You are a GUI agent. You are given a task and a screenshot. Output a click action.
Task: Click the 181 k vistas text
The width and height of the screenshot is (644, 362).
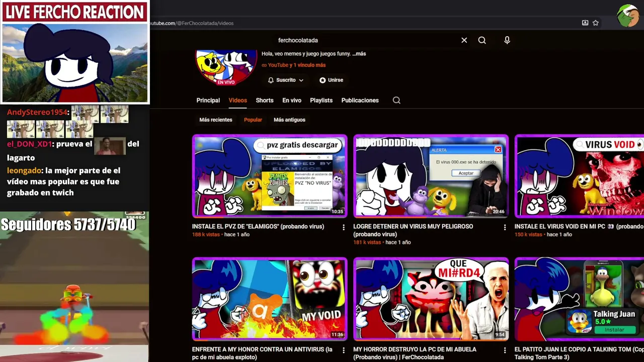click(367, 242)
